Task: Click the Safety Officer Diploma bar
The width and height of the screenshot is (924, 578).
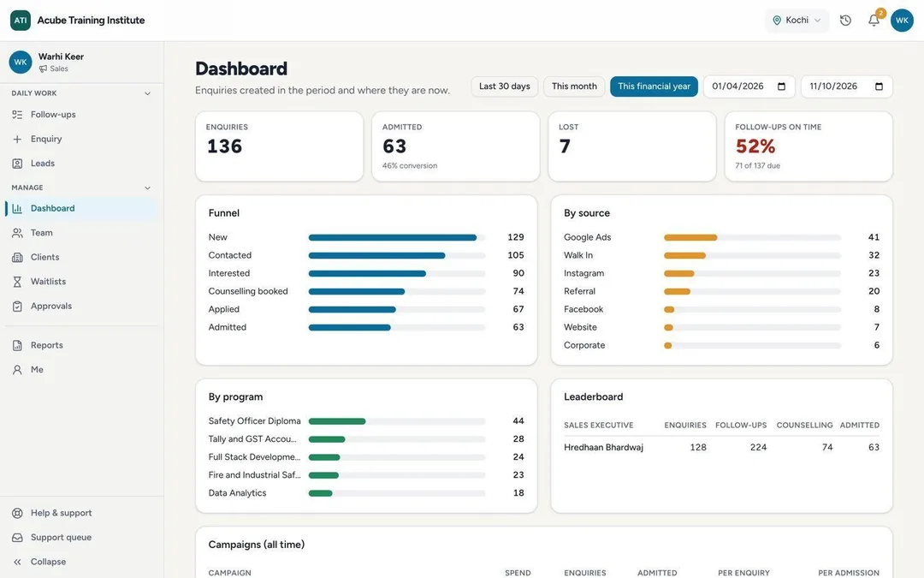Action: (x=397, y=421)
